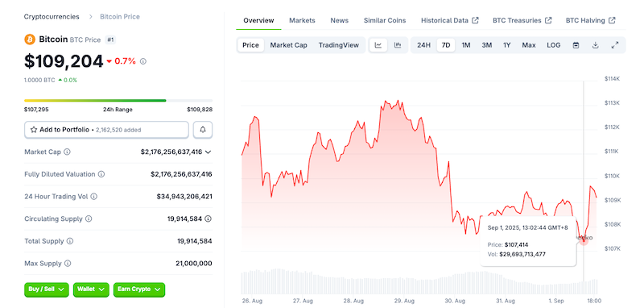Open the Similar Coins tab
The image size is (644, 308).
[x=385, y=20]
